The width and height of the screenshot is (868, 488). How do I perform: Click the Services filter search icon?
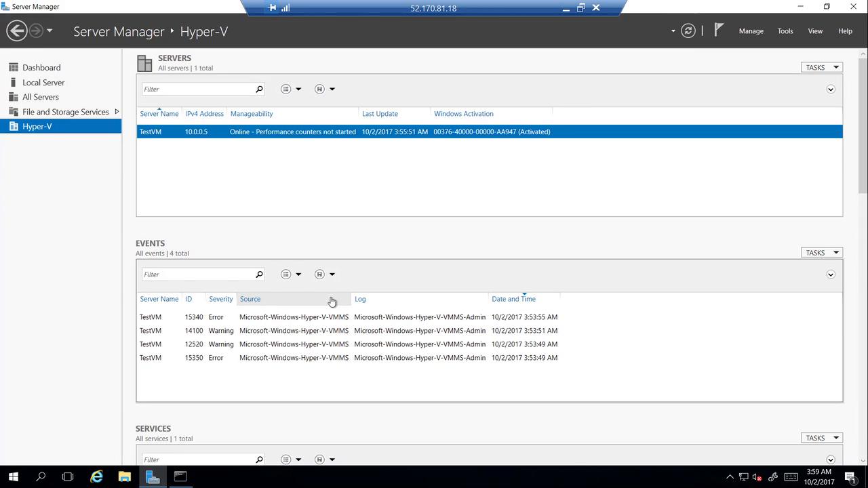click(259, 460)
